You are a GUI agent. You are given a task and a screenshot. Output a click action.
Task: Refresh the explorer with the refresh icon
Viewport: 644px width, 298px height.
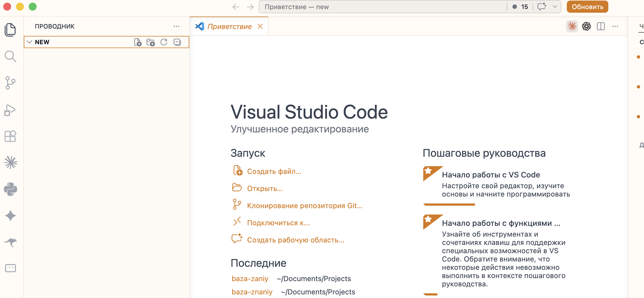[x=164, y=42]
